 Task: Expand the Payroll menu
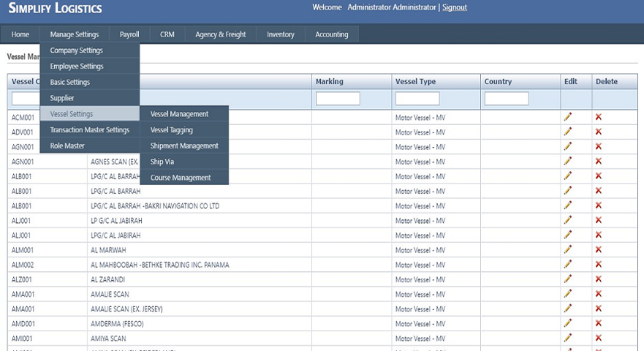tap(129, 34)
